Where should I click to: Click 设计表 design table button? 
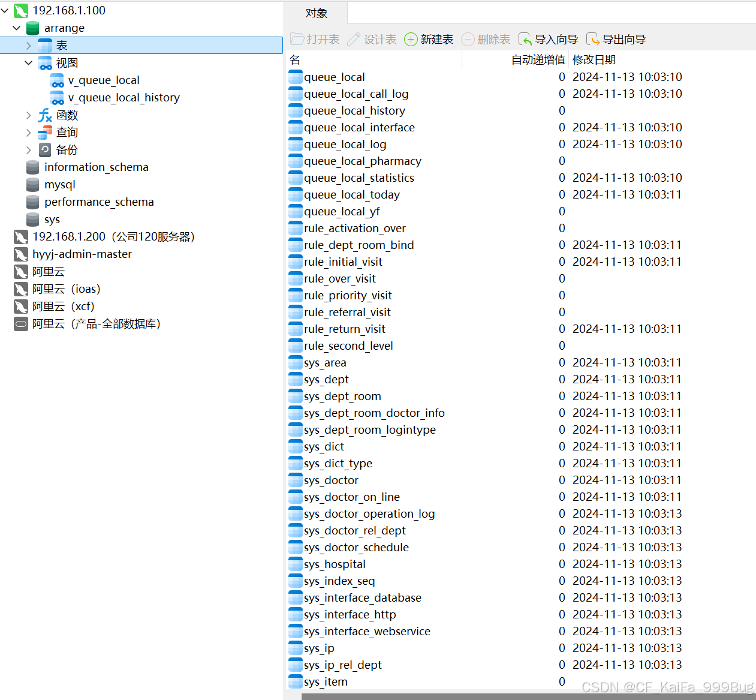pos(372,40)
